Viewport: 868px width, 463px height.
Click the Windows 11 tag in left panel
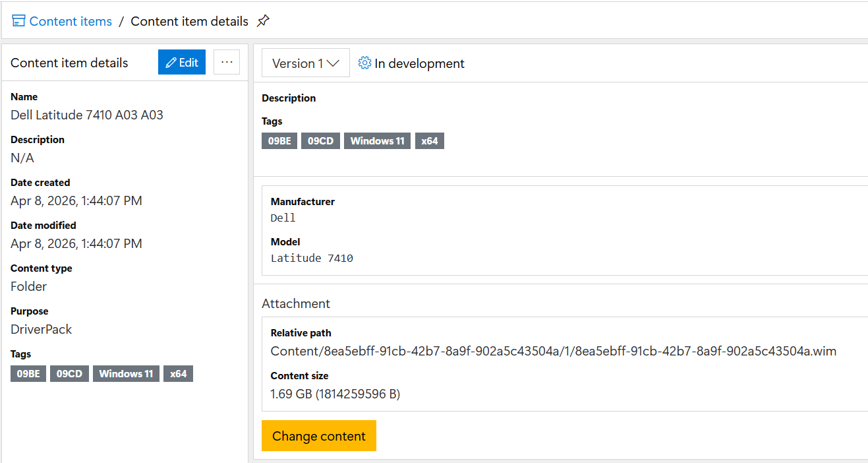126,374
